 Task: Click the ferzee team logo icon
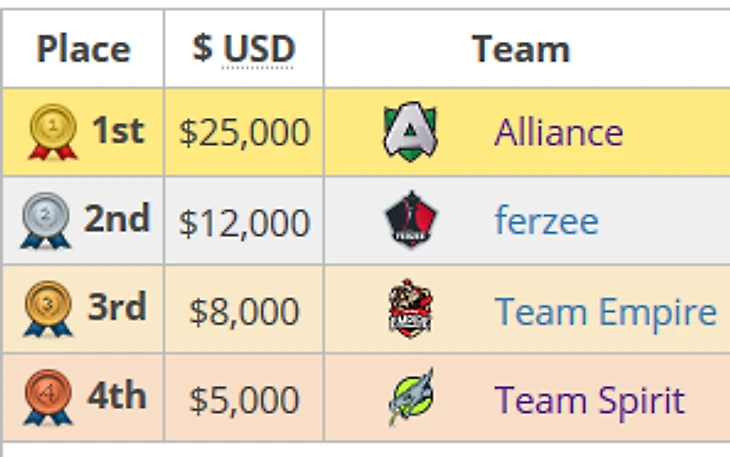[x=411, y=221]
